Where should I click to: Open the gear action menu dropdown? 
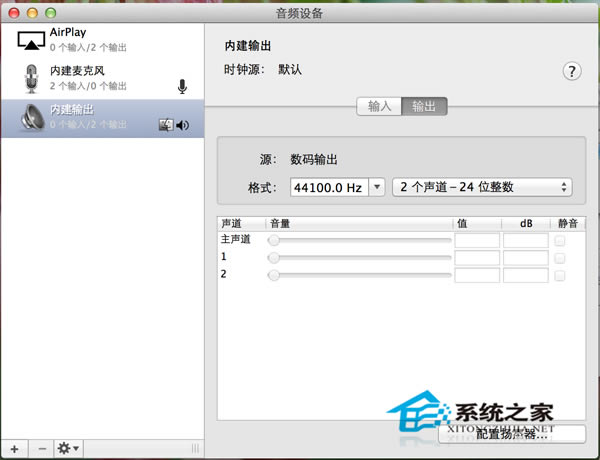(69, 449)
